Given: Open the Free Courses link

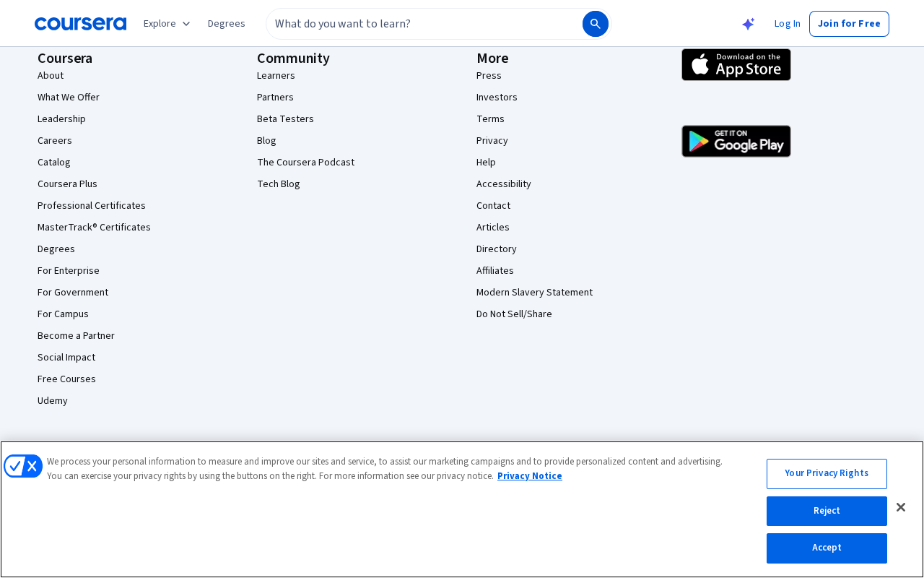Looking at the screenshot, I should [66, 379].
